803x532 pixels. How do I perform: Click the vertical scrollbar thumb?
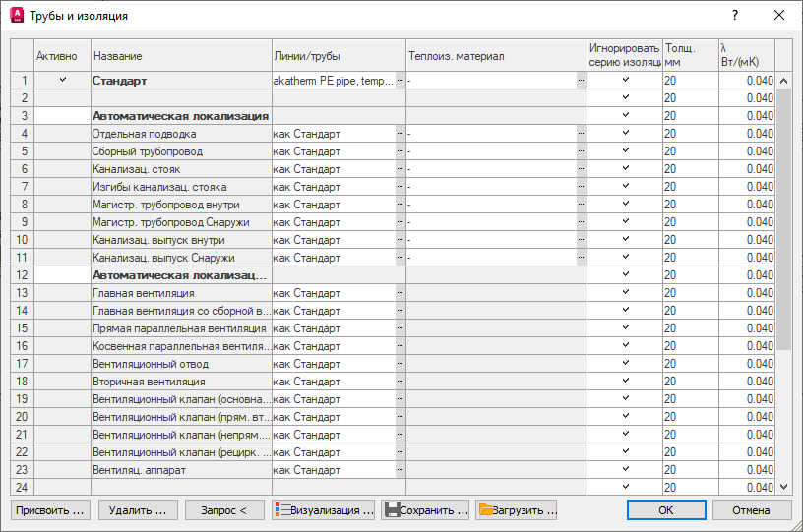coord(783,219)
